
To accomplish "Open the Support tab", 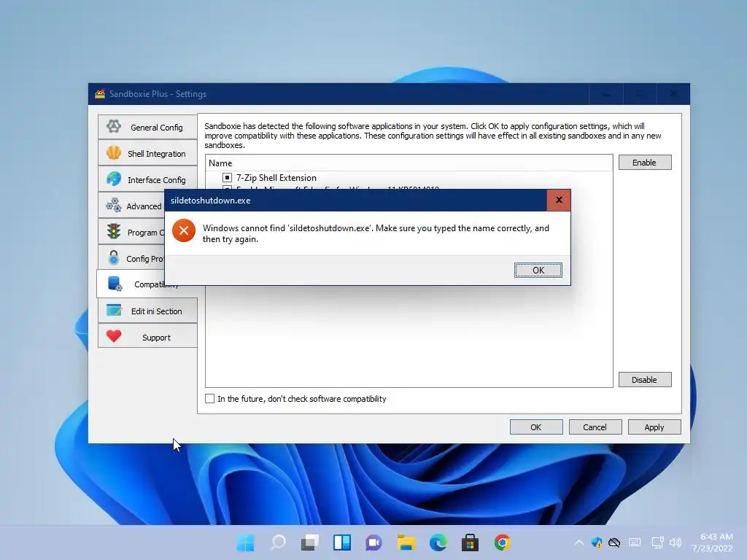I will pos(147,337).
